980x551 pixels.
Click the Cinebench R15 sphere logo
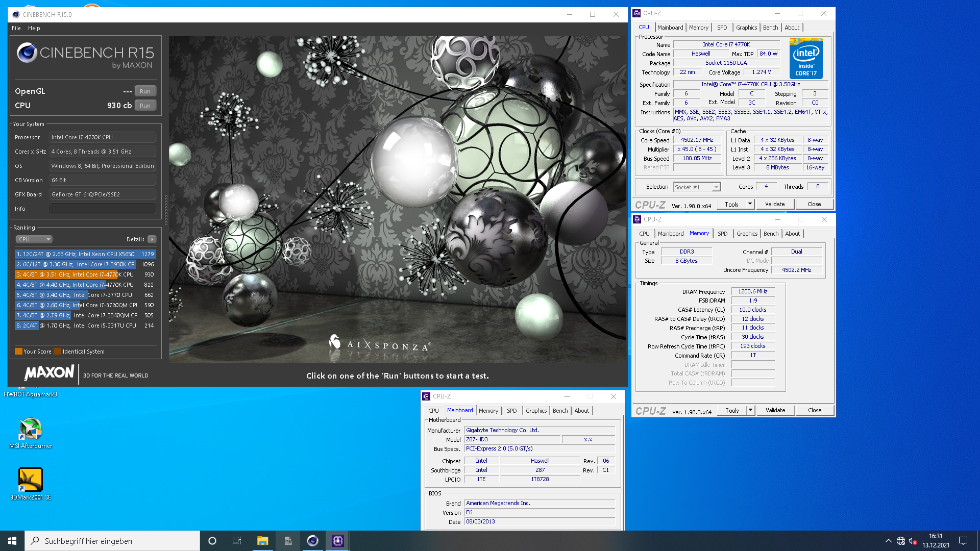pos(27,53)
